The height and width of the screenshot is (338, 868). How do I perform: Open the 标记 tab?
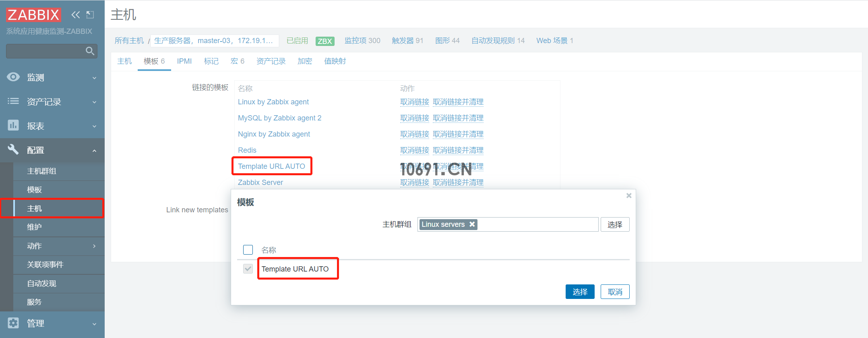coord(211,61)
